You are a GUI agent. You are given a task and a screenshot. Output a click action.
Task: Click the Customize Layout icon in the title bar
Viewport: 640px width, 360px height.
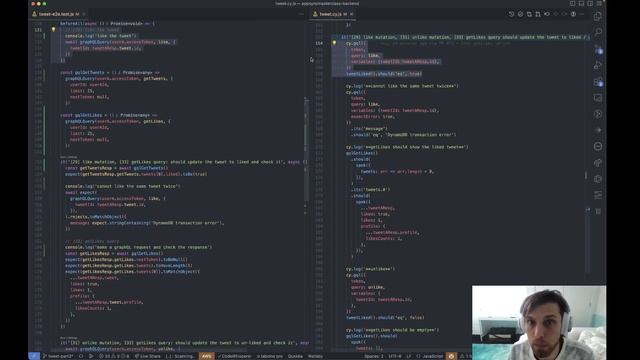599,4
